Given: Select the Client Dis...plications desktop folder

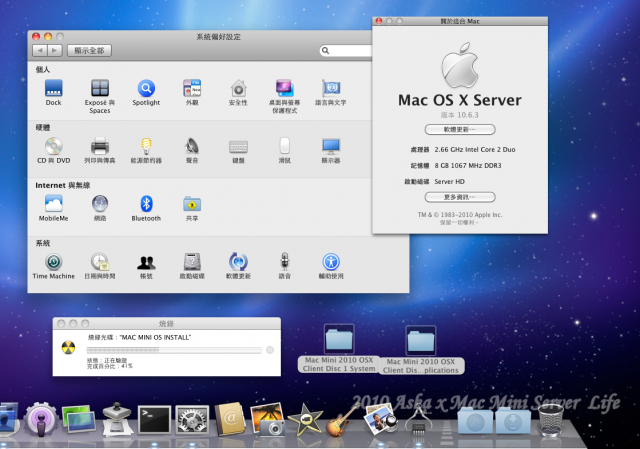Looking at the screenshot, I should pyautogui.click(x=421, y=350).
